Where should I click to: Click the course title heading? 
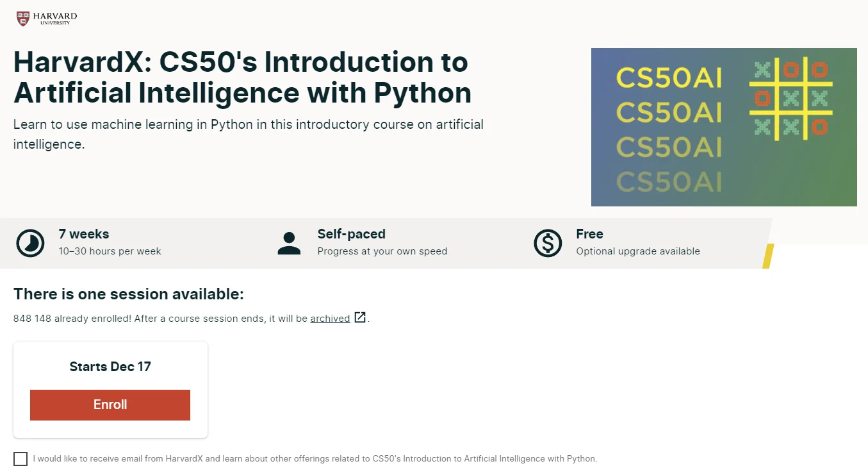pos(242,78)
